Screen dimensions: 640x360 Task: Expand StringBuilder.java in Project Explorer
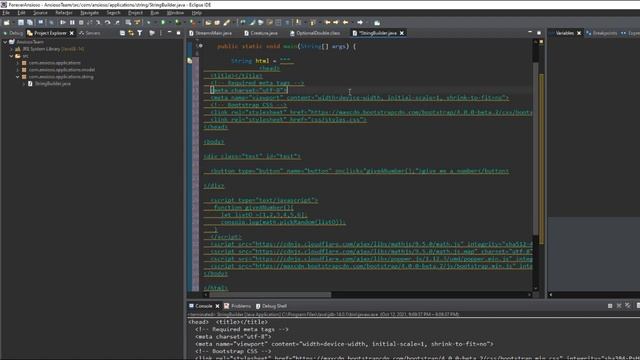coord(24,84)
